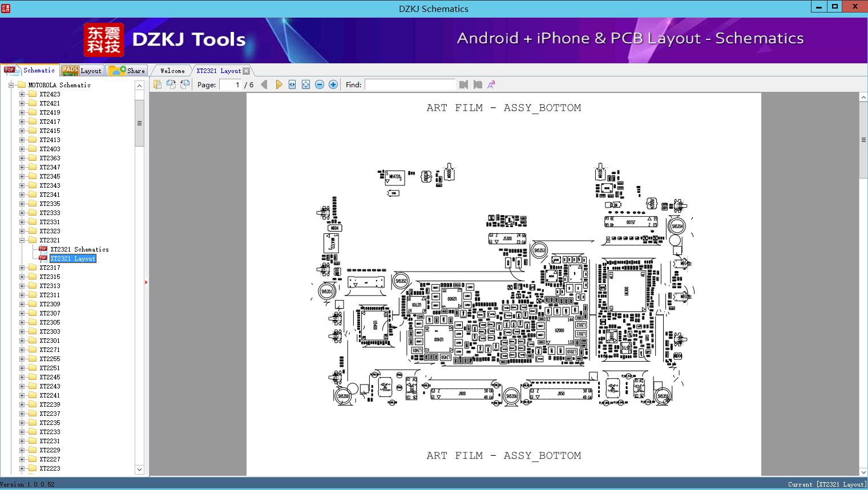Viewport: 868px width, 490px height.
Task: Click the PDF icon of XT2321 Schematics
Action: tap(43, 249)
